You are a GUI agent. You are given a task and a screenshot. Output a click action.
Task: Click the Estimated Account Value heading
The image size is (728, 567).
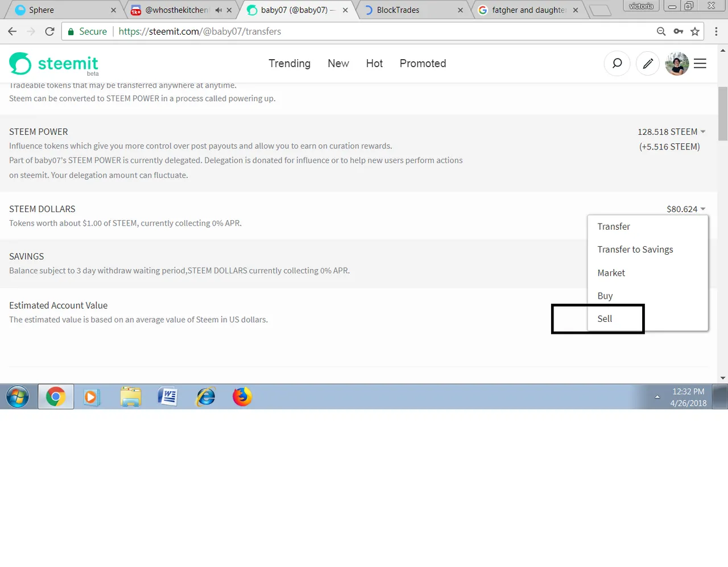59,305
